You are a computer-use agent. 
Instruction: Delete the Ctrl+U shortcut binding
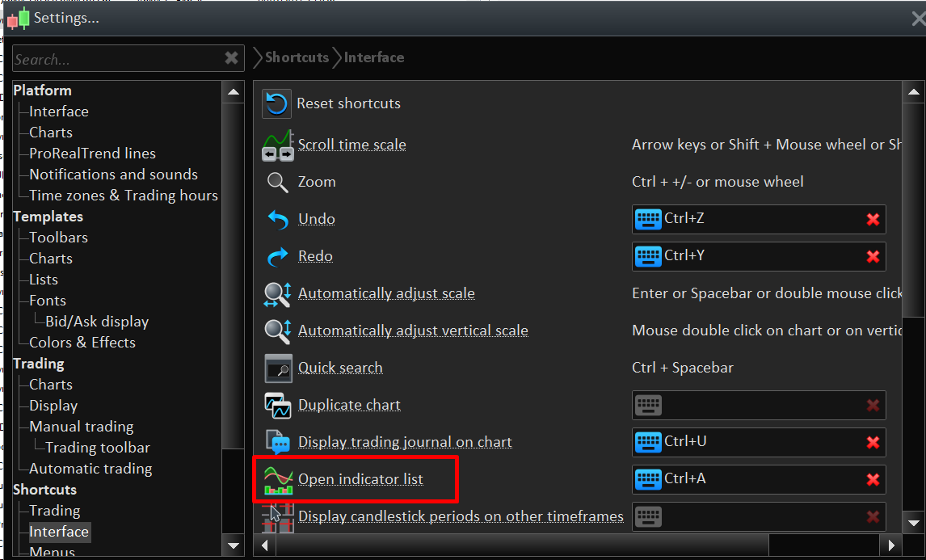coord(873,442)
